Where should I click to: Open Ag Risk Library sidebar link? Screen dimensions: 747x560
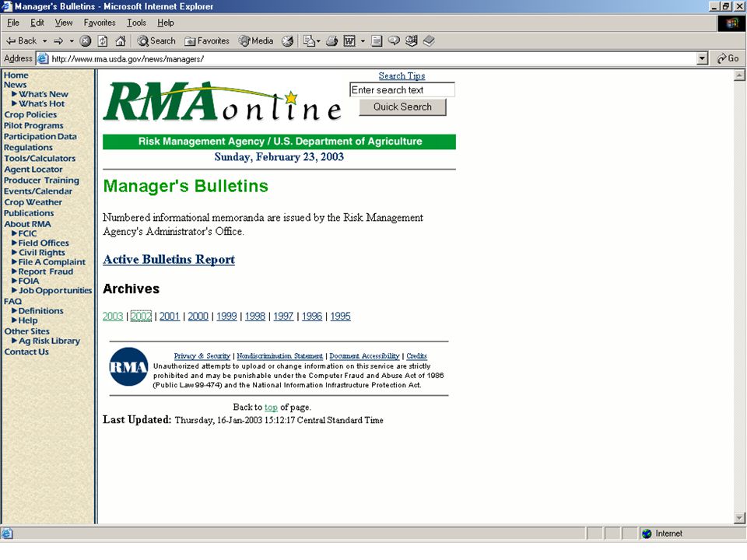click(49, 341)
